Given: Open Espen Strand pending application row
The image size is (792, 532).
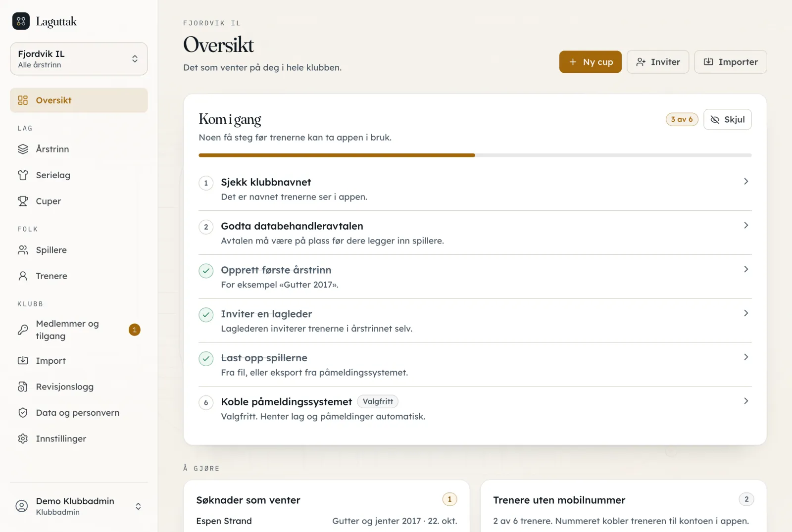Looking at the screenshot, I should tap(326, 521).
